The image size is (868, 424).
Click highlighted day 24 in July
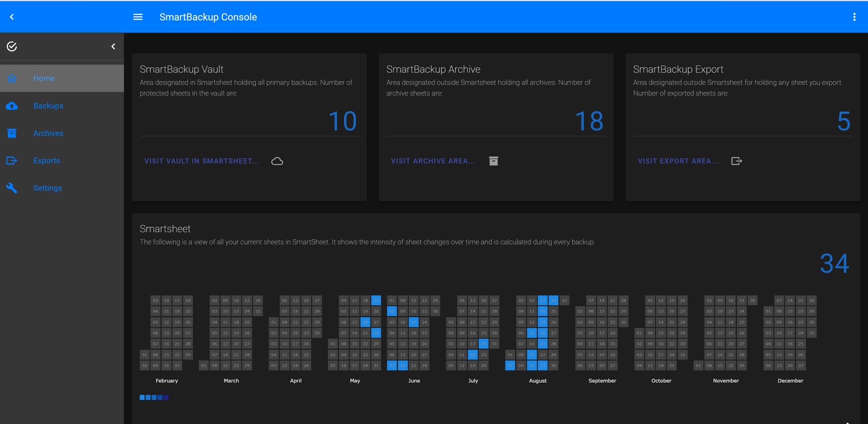483,344
